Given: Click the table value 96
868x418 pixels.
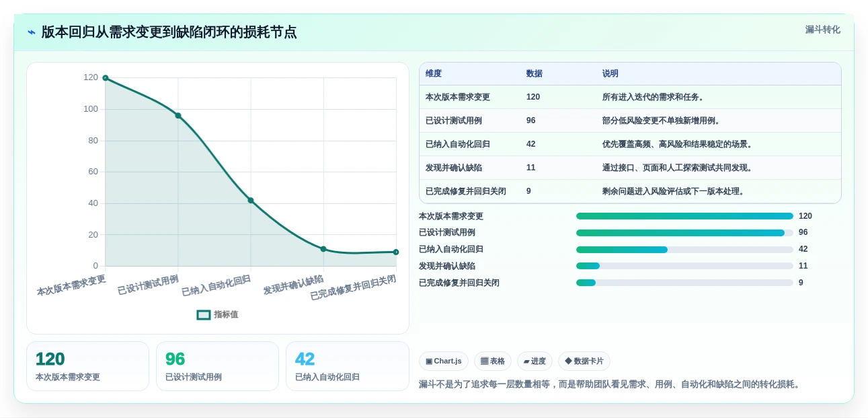Looking at the screenshot, I should [x=531, y=120].
